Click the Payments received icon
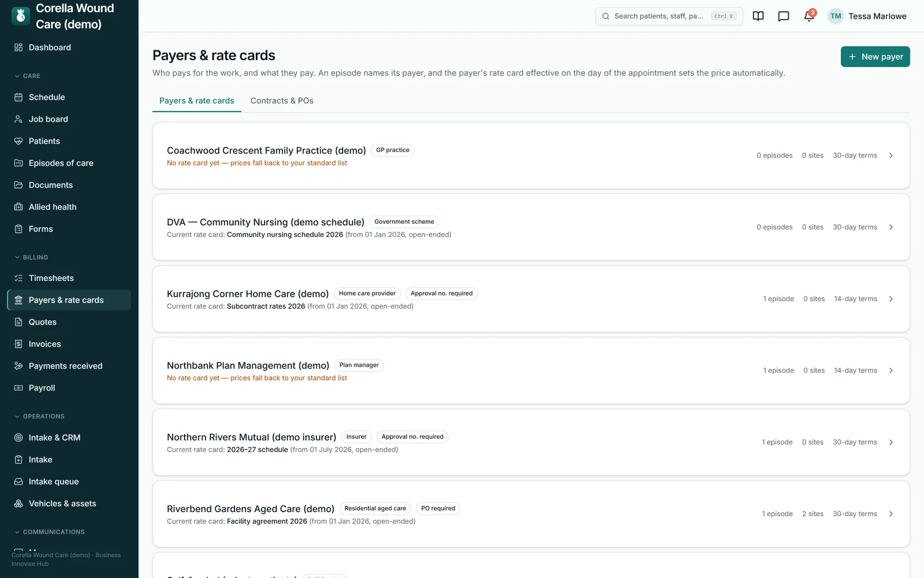 tap(18, 366)
